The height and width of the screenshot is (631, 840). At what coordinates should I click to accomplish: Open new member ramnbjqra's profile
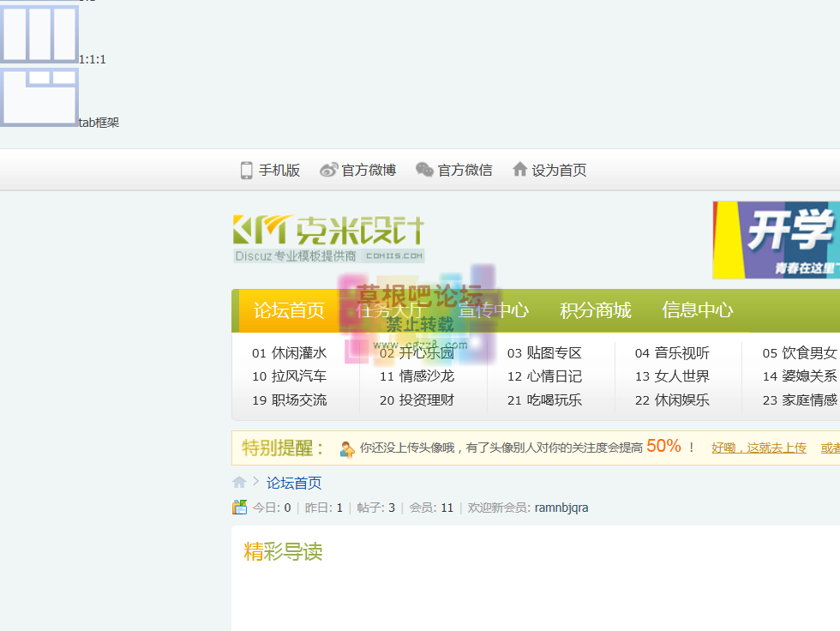click(561, 508)
